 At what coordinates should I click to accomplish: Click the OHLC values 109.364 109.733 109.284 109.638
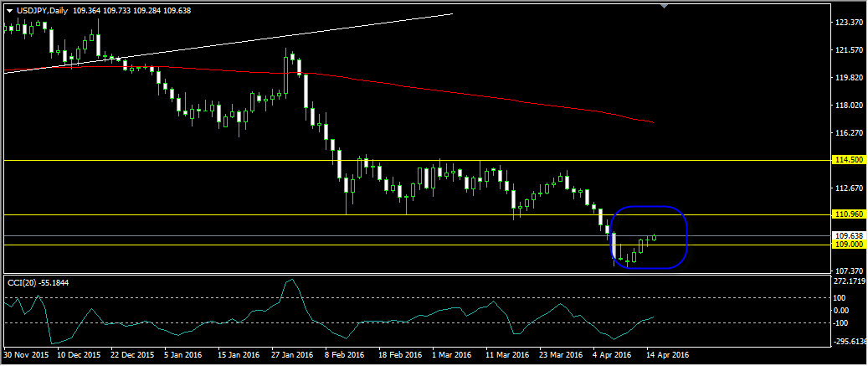(x=131, y=11)
